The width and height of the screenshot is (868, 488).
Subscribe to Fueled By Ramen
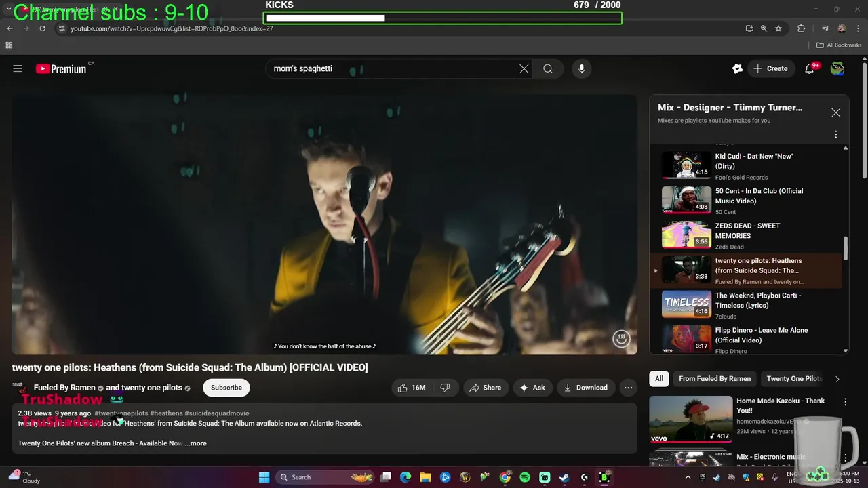[x=226, y=388]
